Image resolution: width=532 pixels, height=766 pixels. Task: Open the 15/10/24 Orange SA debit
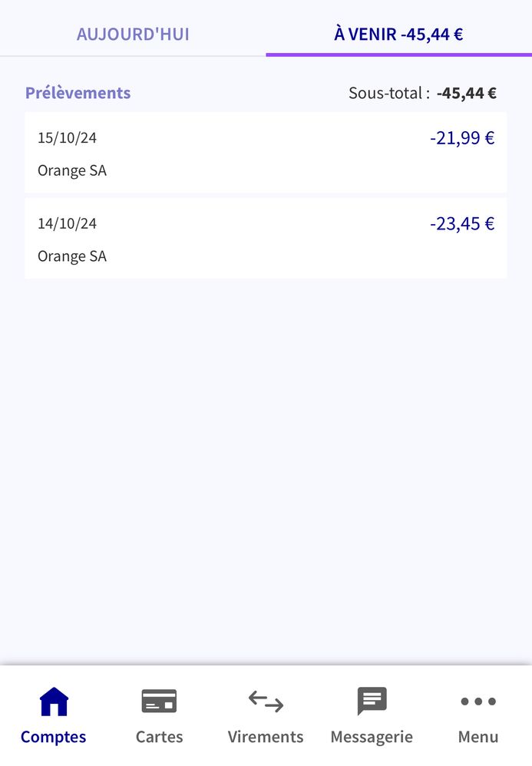click(266, 153)
